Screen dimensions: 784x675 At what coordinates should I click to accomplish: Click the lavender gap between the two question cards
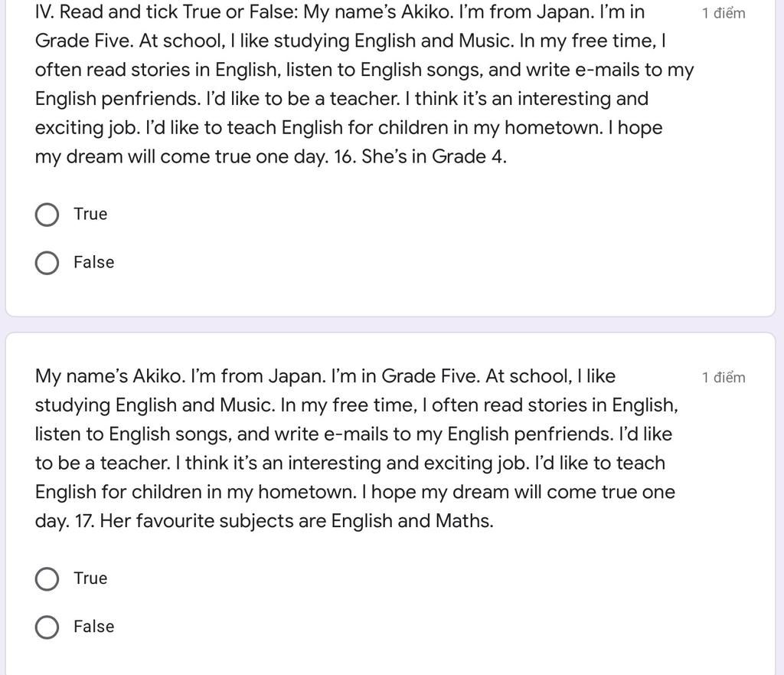click(x=392, y=324)
